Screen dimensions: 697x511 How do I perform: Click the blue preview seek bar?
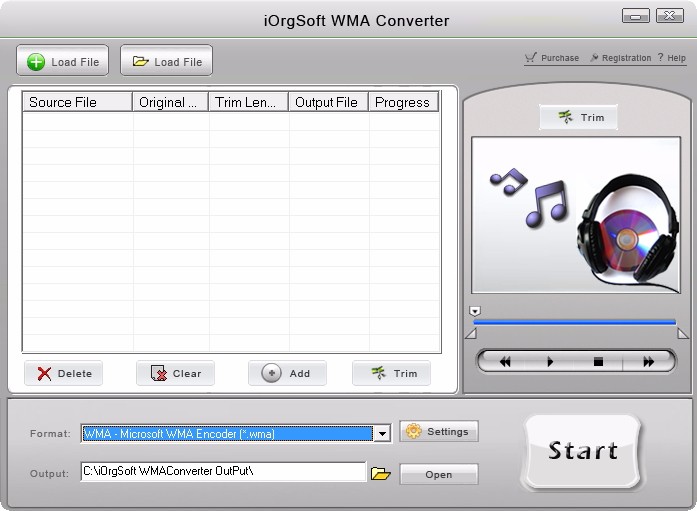574,322
